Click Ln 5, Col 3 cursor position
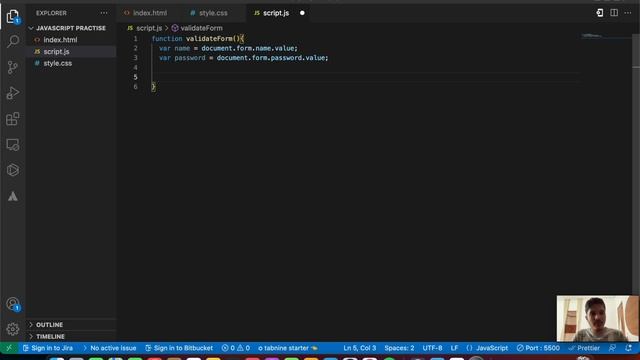The image size is (640, 360). pos(360,348)
